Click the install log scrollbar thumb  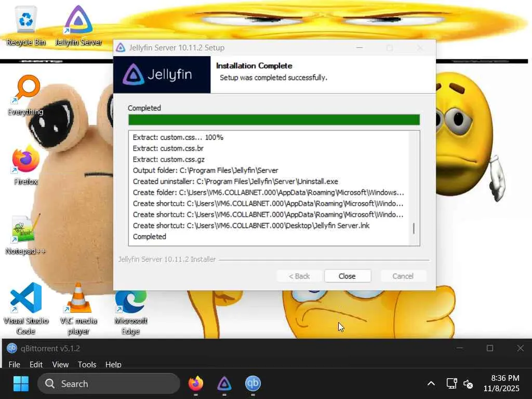coord(414,229)
